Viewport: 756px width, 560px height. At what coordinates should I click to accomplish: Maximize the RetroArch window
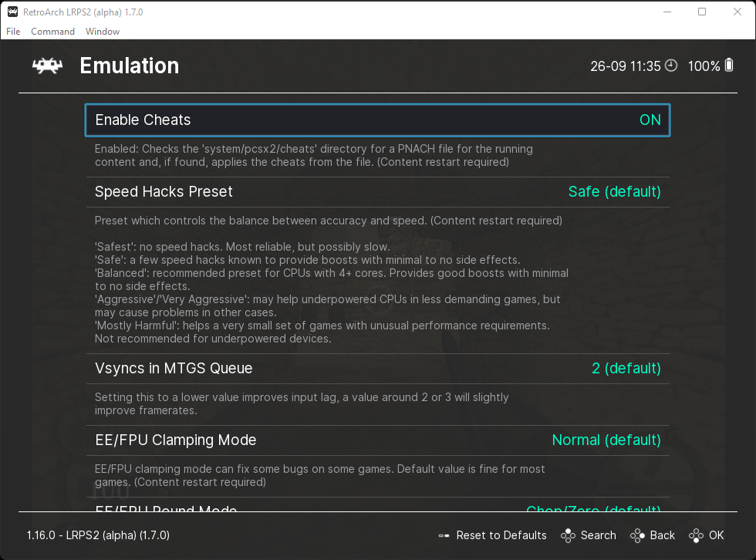(x=702, y=12)
